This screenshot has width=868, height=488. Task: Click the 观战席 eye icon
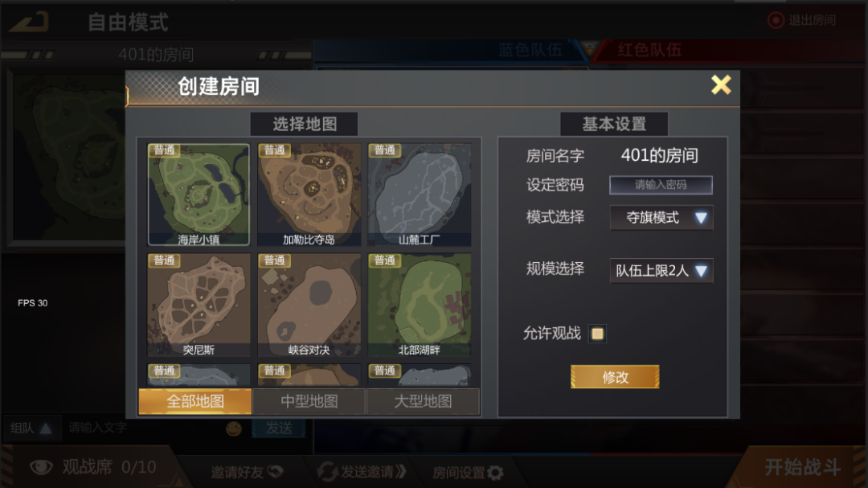point(41,467)
